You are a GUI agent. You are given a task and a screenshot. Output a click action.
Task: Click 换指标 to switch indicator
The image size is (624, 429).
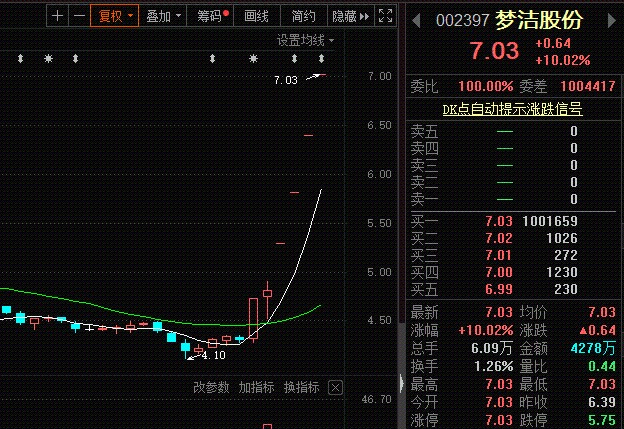pyautogui.click(x=302, y=387)
